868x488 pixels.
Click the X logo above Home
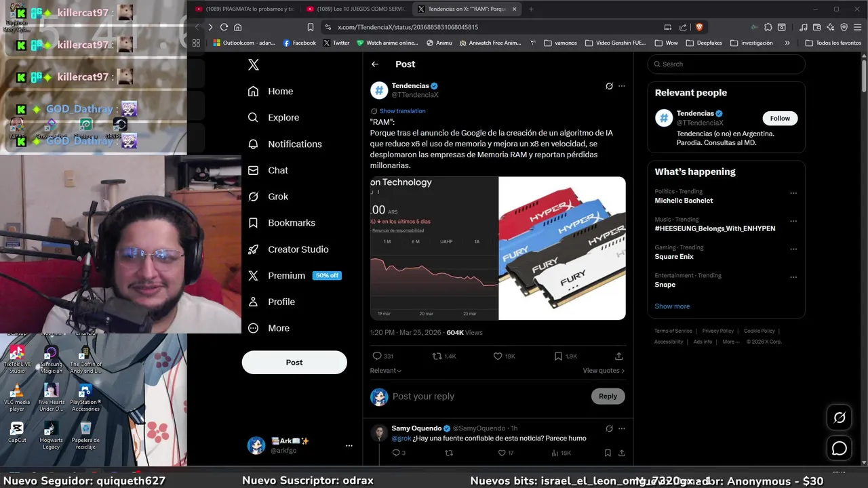tap(253, 65)
